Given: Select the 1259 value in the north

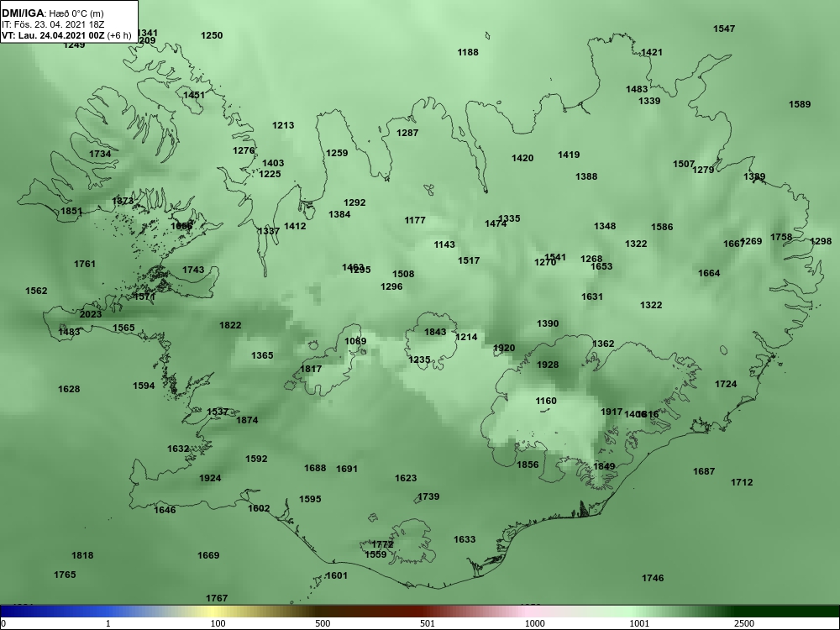Looking at the screenshot, I should click(337, 153).
